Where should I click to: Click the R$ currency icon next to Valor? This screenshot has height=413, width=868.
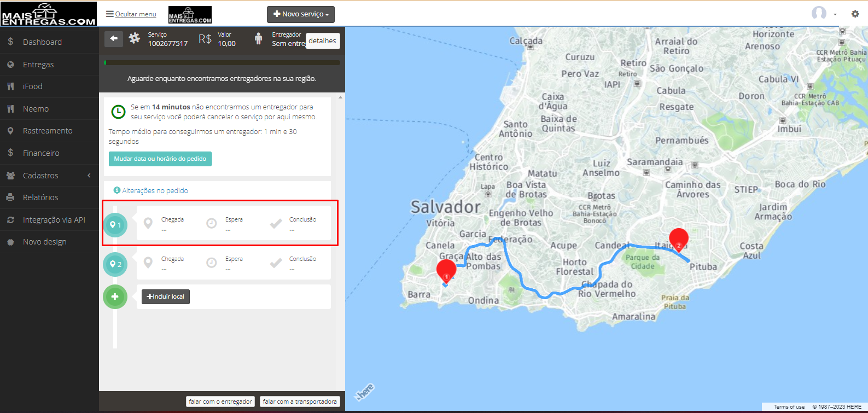[205, 39]
